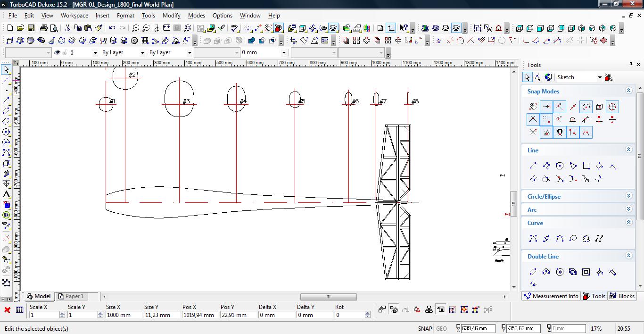The image size is (644, 334).
Task: Toggle the Center snap mode (arc with dot)
Action: coord(586,107)
